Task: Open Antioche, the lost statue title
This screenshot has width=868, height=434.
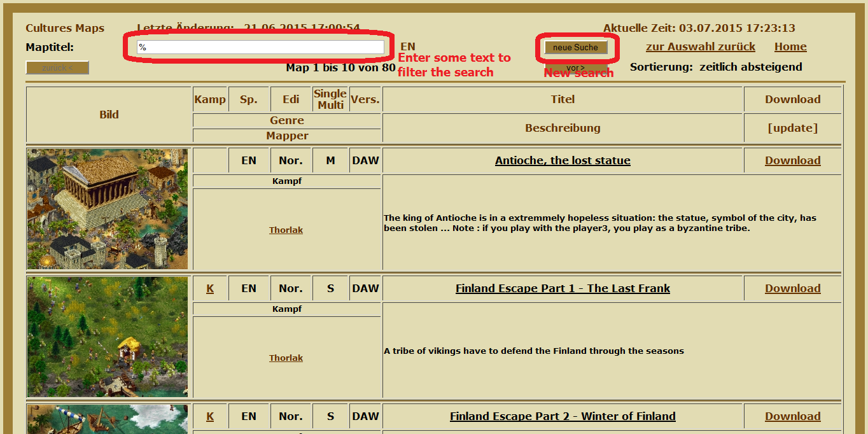Action: [563, 160]
